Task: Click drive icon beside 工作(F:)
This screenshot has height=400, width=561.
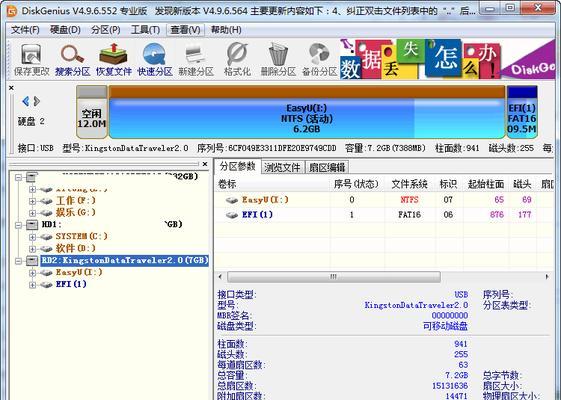Action: tap(46, 201)
